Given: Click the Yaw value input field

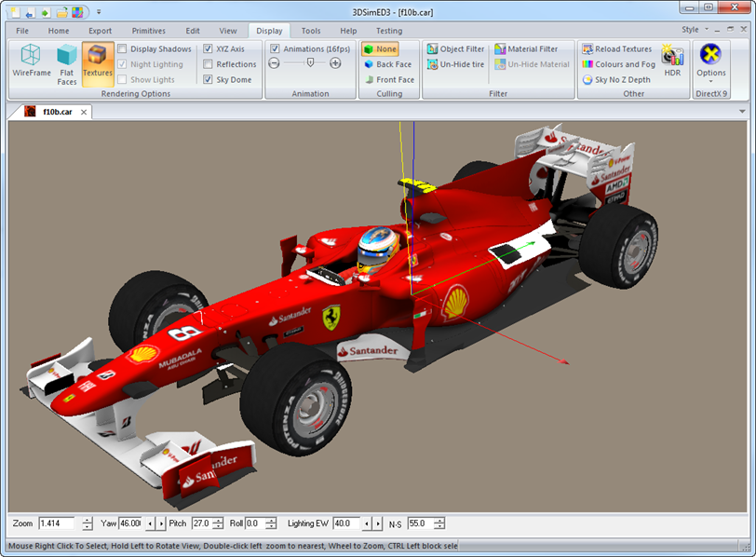Looking at the screenshot, I should coord(130,523).
